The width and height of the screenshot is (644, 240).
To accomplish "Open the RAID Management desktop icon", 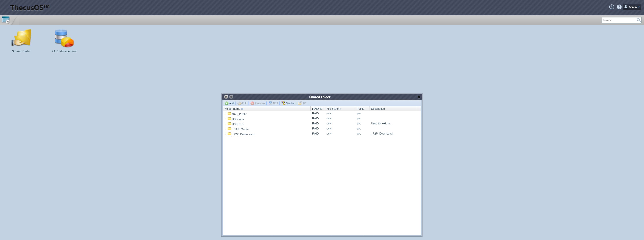I will click(x=64, y=38).
